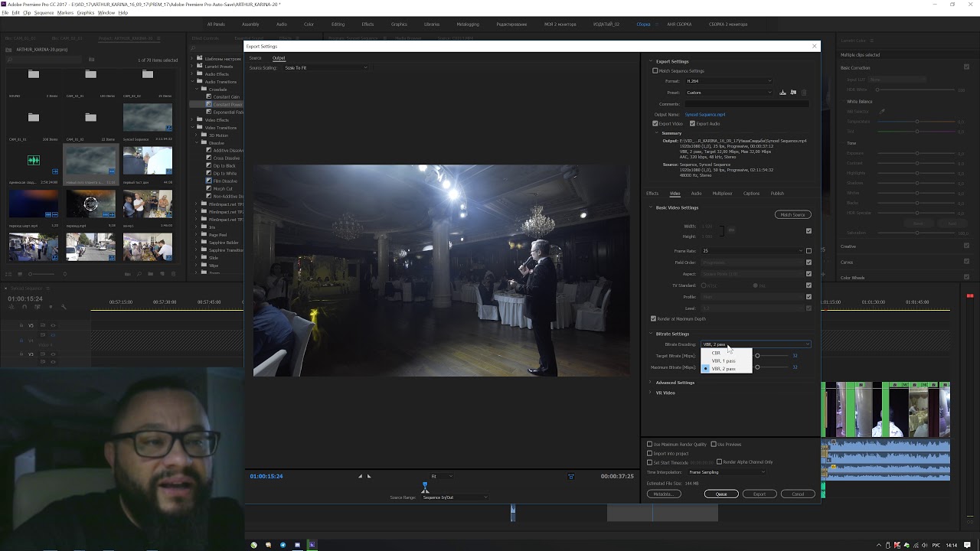Toggle Render at Maximum Depth checkbox
Screen dimensions: 980x551
pos(653,319)
